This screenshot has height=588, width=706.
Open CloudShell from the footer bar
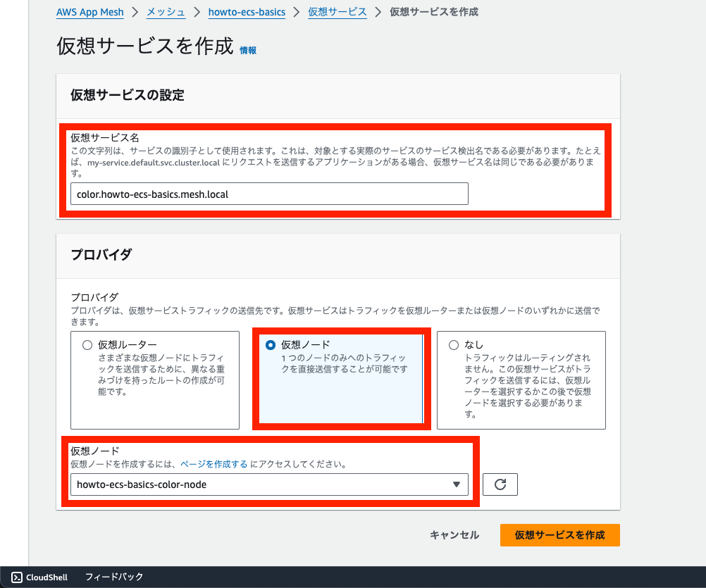point(39,577)
